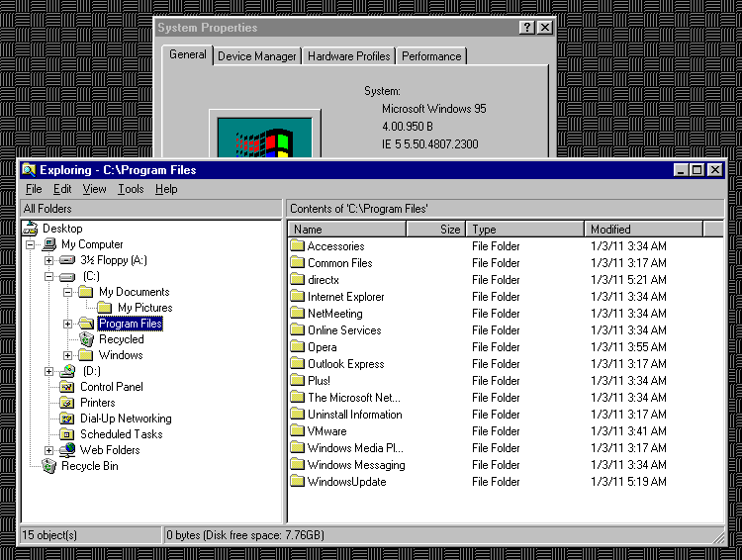Screen dimensions: 742x560
Task: Click the Printers folder icon
Action: coord(67,403)
